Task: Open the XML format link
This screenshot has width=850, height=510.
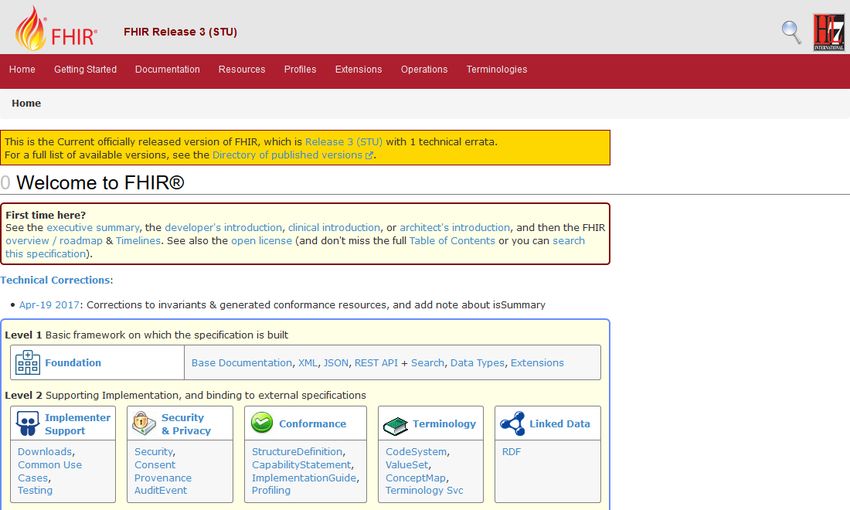Action: click(308, 363)
